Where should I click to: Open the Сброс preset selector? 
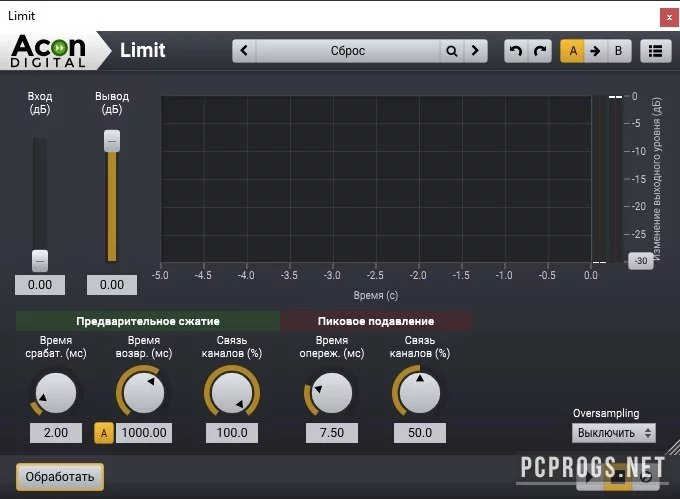pos(348,51)
